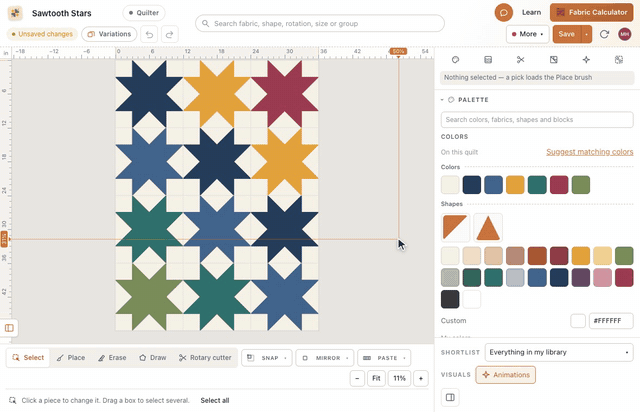The image size is (640, 412).
Task: Click Select all
Action: click(215, 401)
